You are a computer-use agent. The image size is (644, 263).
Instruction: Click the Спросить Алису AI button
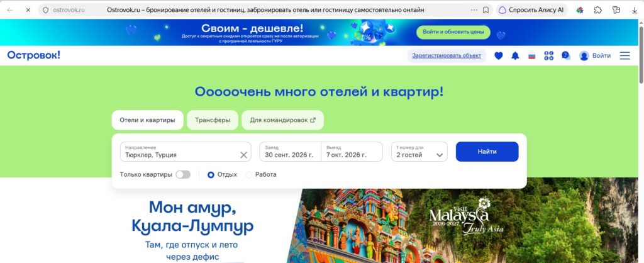point(532,10)
